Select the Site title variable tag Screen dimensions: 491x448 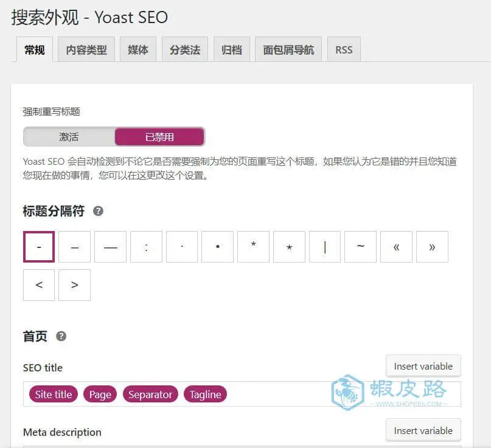[53, 394]
